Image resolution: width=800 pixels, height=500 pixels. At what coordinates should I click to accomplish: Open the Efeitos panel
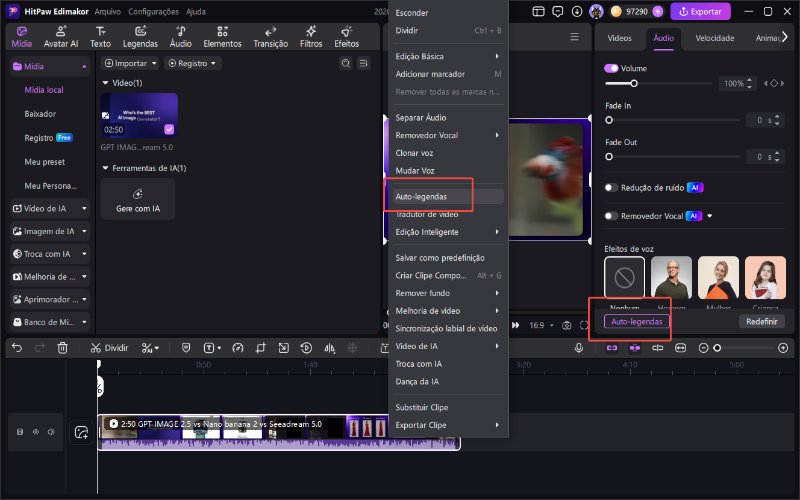click(346, 37)
